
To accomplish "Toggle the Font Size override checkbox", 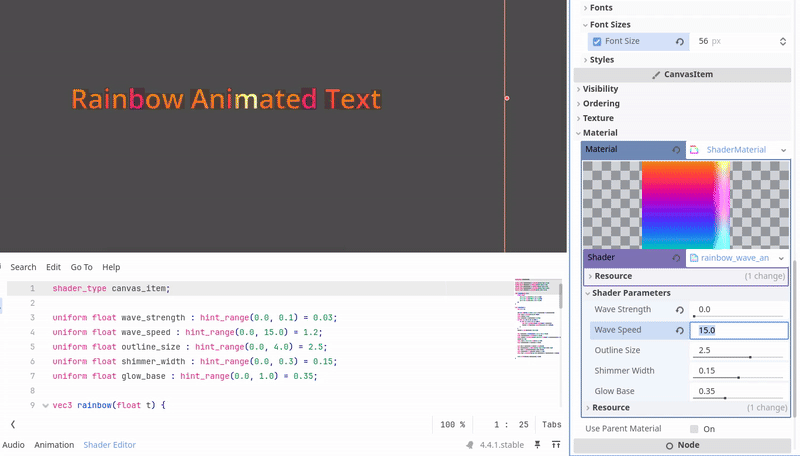I will (x=597, y=41).
